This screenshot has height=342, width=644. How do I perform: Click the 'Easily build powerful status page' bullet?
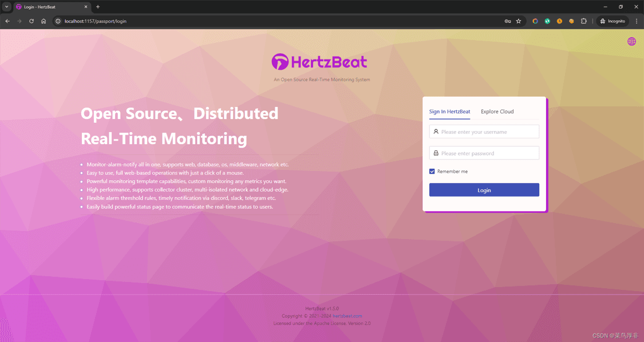coord(180,206)
